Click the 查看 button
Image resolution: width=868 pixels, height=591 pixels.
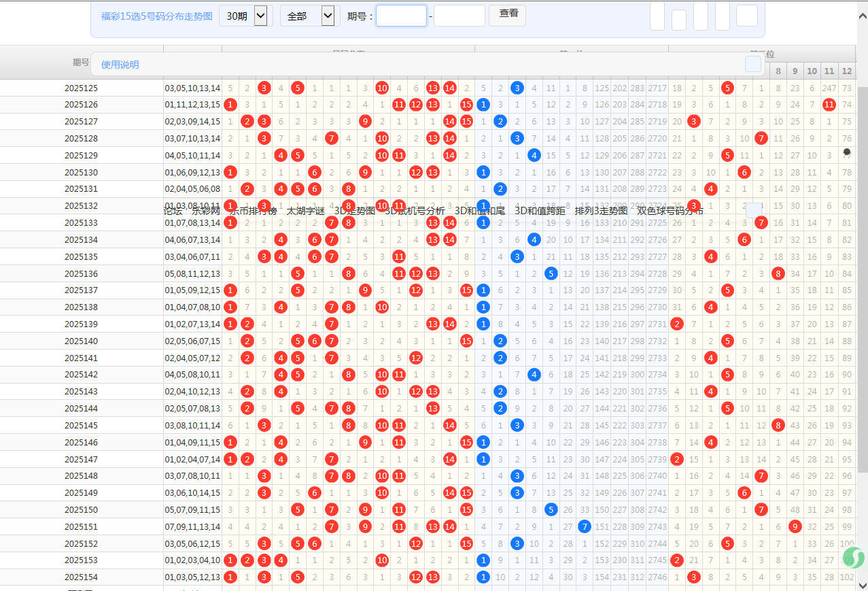click(x=508, y=14)
